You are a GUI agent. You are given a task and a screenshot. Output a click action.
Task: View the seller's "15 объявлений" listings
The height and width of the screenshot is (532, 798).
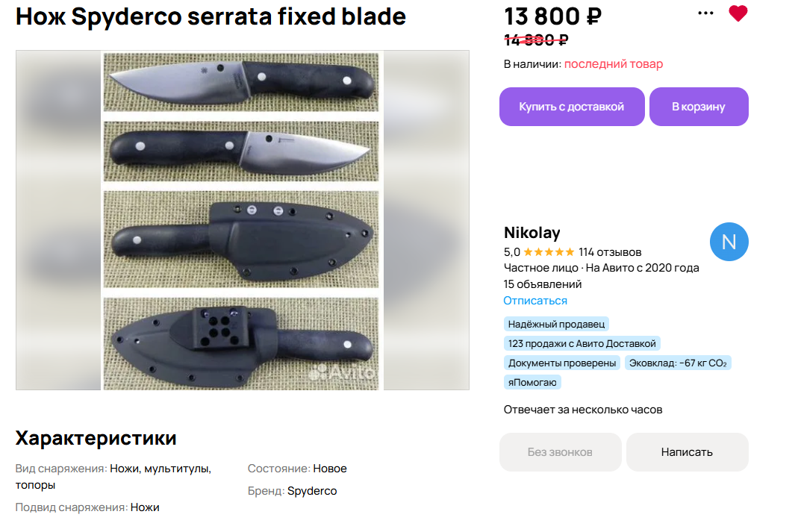543,284
